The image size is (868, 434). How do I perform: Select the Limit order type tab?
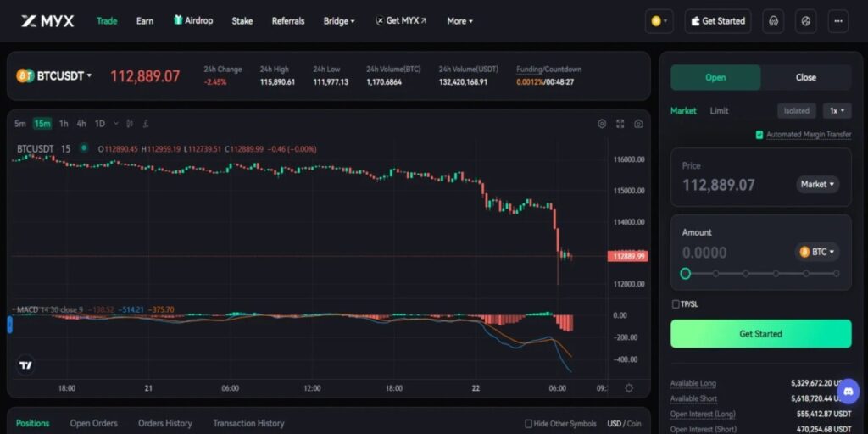(x=719, y=111)
